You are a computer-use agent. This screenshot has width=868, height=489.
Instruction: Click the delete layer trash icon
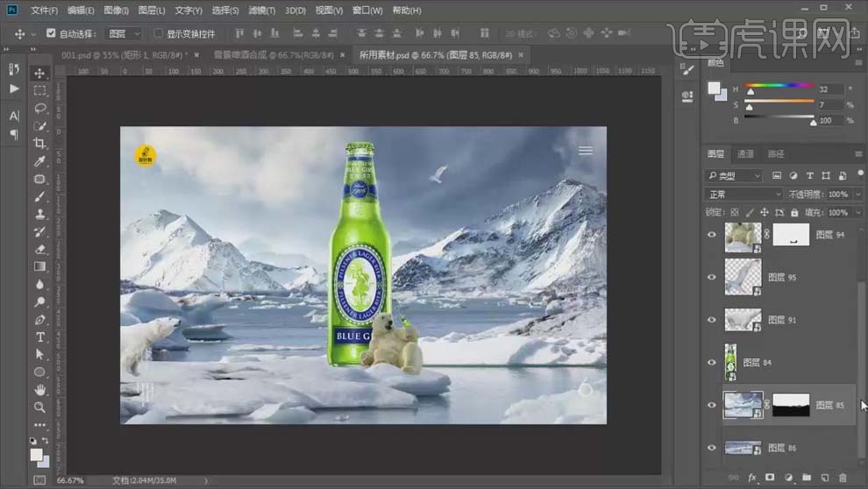click(x=843, y=478)
